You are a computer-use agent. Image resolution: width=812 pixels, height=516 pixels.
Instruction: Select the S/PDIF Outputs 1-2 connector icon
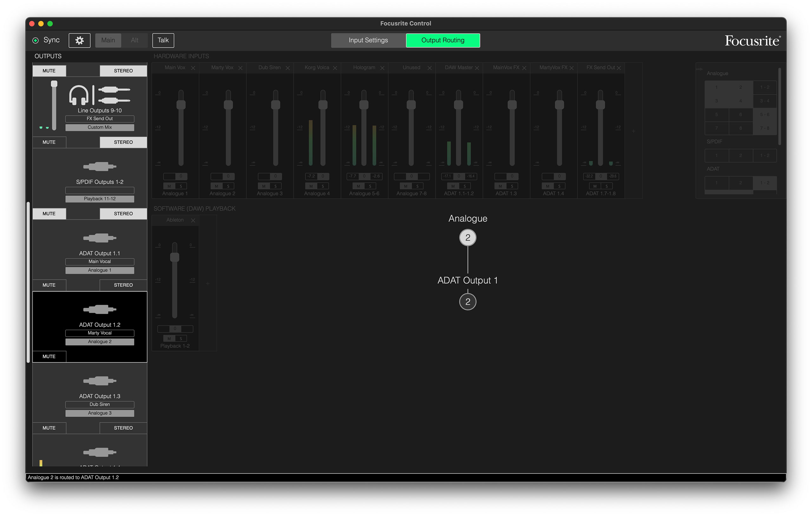click(100, 166)
